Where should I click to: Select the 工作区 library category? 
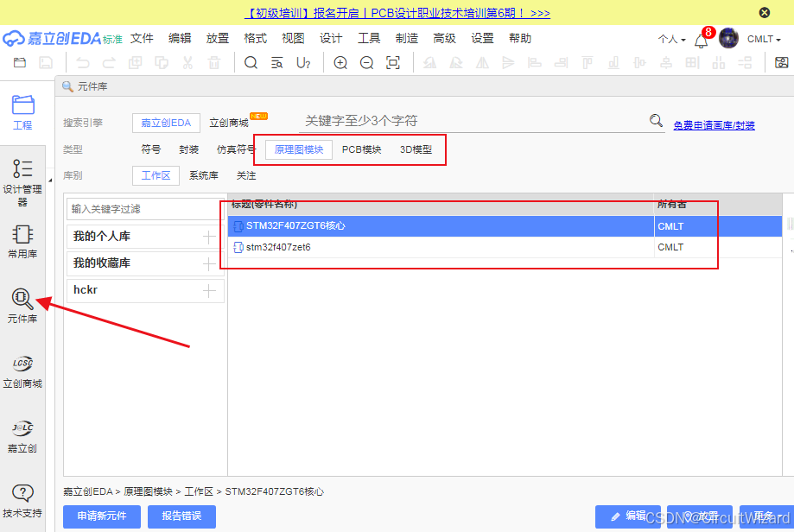pyautogui.click(x=156, y=175)
